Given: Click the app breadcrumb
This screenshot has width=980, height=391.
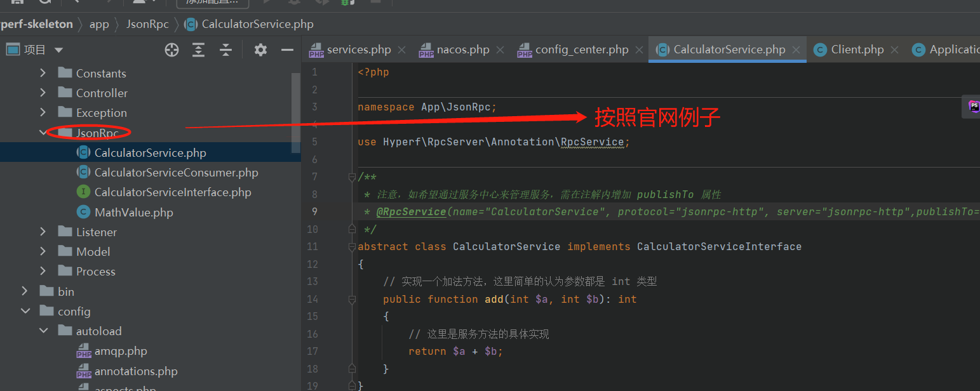Looking at the screenshot, I should [x=99, y=24].
